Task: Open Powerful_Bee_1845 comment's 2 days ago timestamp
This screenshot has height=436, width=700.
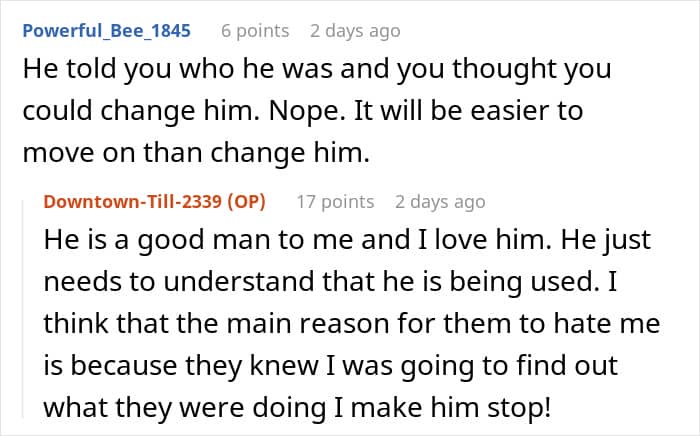Action: 355,31
